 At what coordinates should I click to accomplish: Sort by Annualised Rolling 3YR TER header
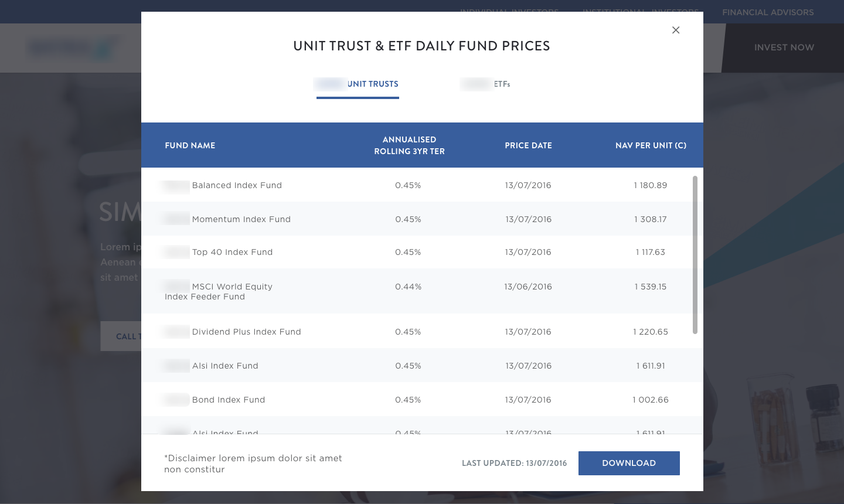point(409,145)
